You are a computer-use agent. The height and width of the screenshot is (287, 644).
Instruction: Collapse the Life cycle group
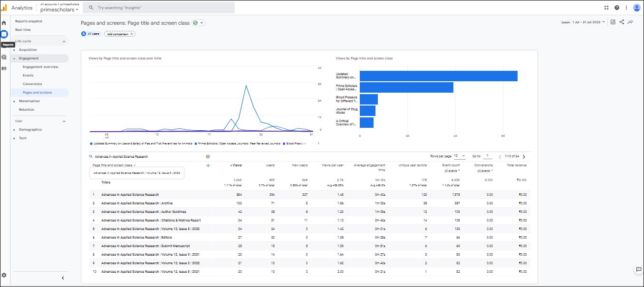click(64, 41)
